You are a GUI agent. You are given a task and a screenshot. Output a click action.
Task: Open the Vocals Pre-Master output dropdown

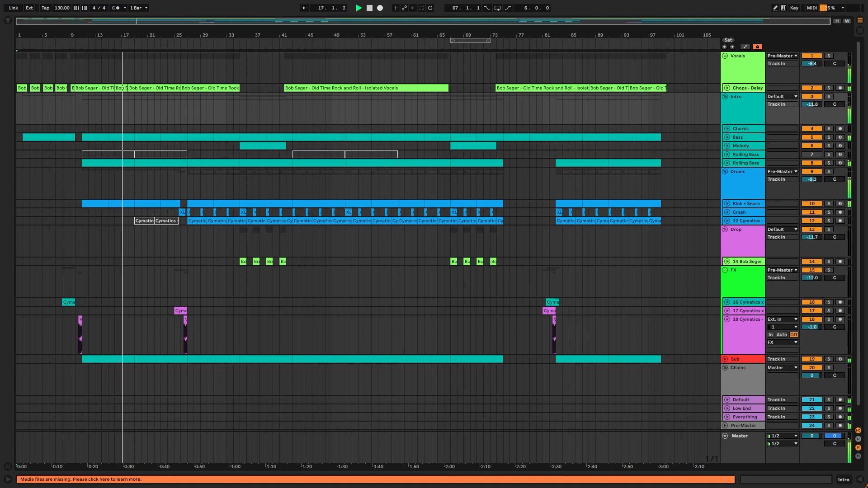(782, 56)
